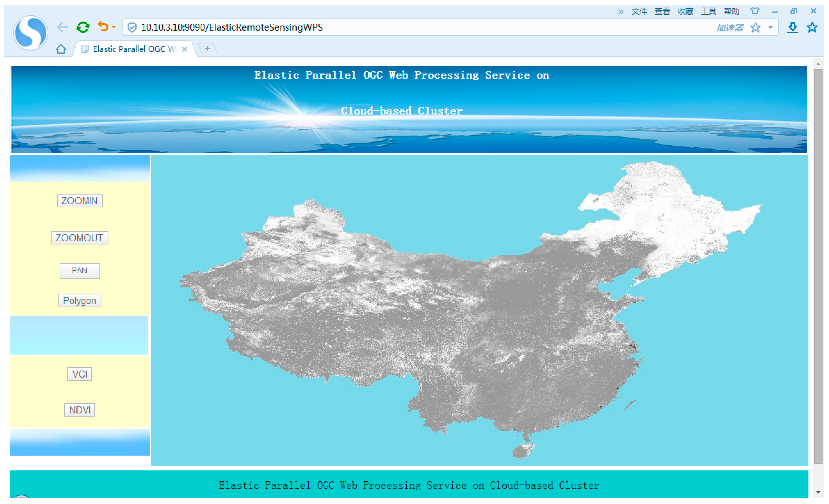The width and height of the screenshot is (829, 504).
Task: Expand the undo history dropdown arrow
Action: tap(114, 27)
